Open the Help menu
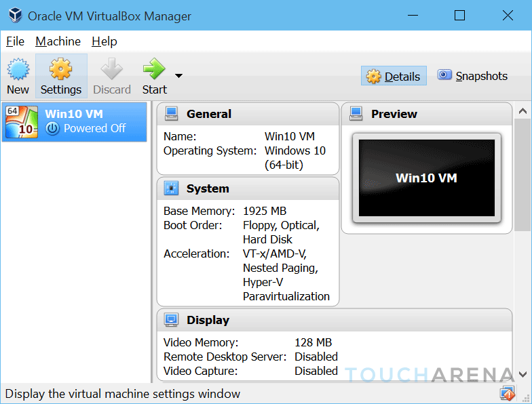The image size is (532, 404). click(x=104, y=41)
